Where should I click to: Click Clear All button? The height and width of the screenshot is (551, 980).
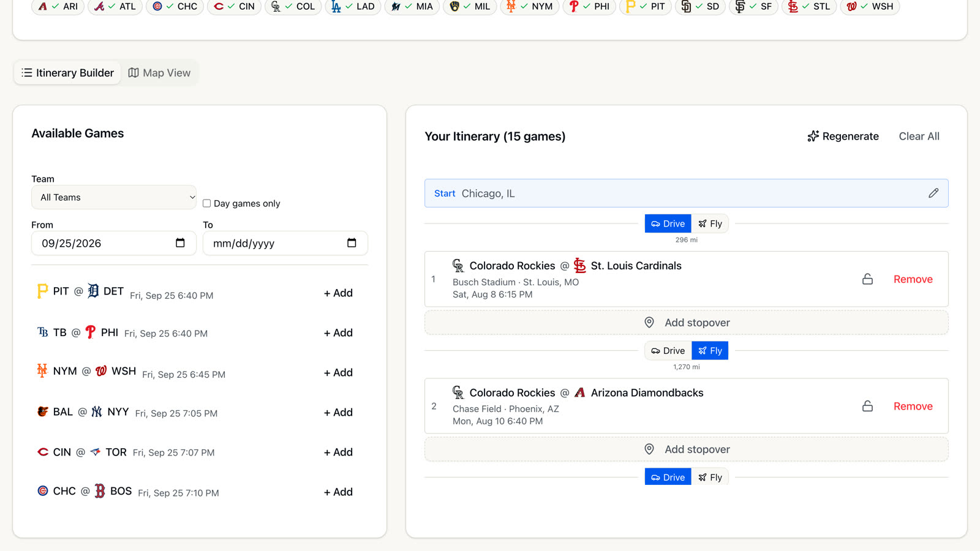(919, 136)
